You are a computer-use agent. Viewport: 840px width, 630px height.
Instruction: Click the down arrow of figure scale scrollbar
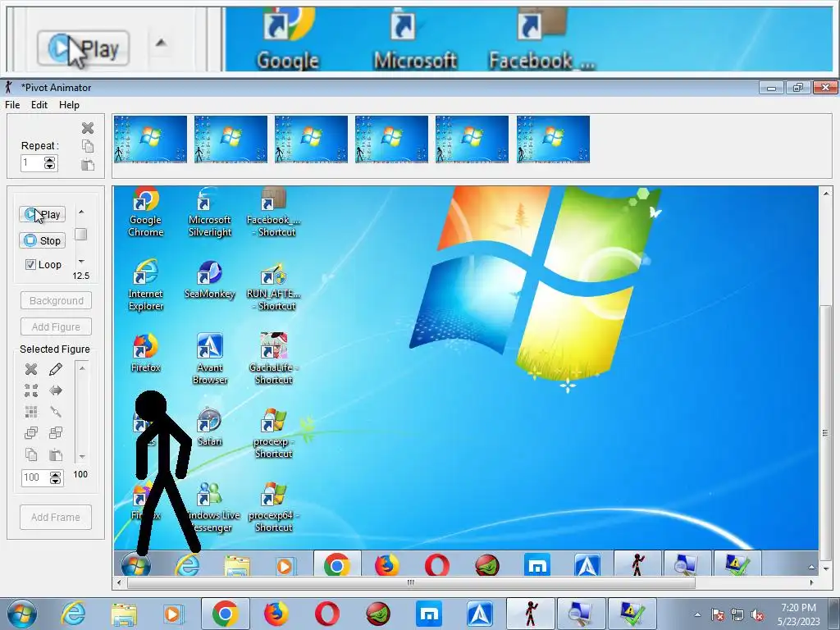pos(82,456)
